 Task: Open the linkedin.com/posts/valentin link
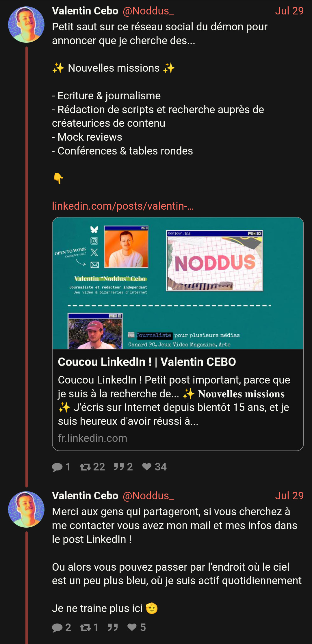click(x=123, y=206)
